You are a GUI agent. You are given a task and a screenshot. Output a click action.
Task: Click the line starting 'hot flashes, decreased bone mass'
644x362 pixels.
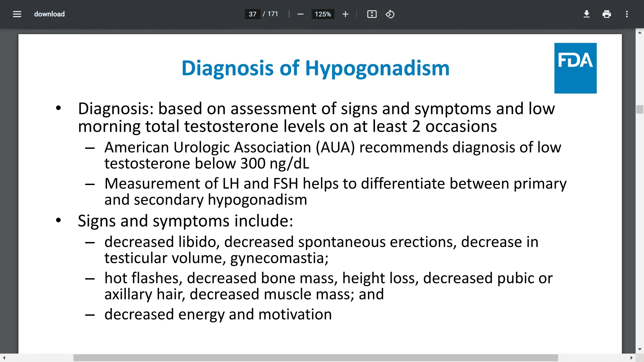(328, 278)
